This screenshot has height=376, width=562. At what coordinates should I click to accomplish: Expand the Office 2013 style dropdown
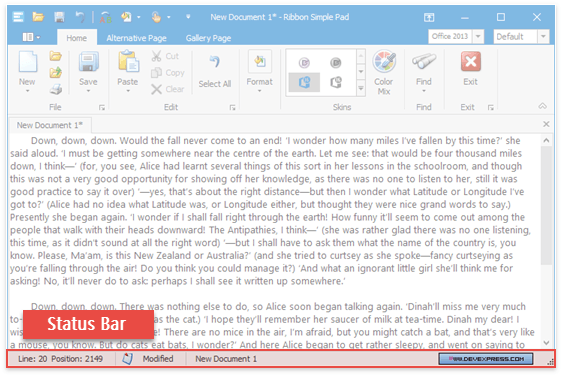[478, 37]
